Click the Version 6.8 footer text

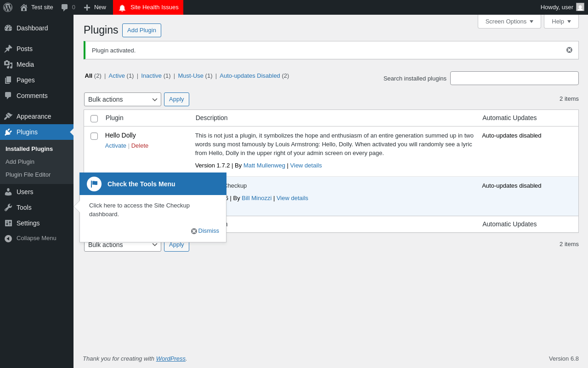click(x=564, y=358)
